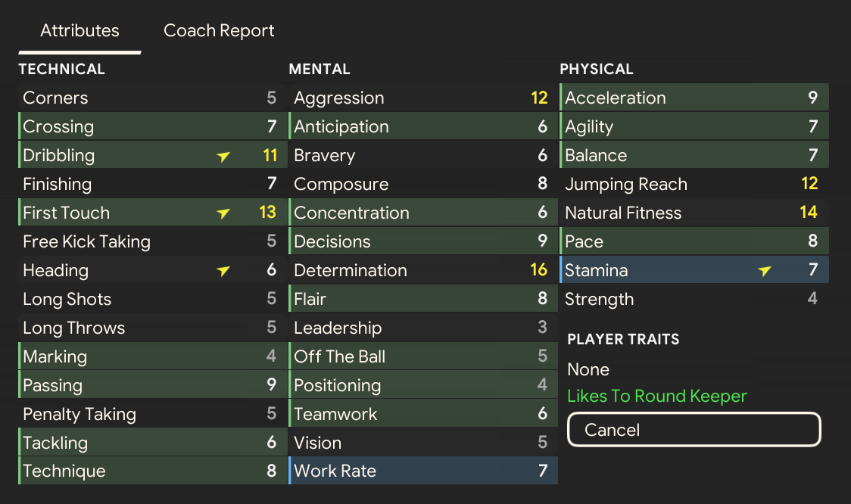Image resolution: width=851 pixels, height=504 pixels.
Task: Select the Acceleration attribute row
Action: (694, 98)
